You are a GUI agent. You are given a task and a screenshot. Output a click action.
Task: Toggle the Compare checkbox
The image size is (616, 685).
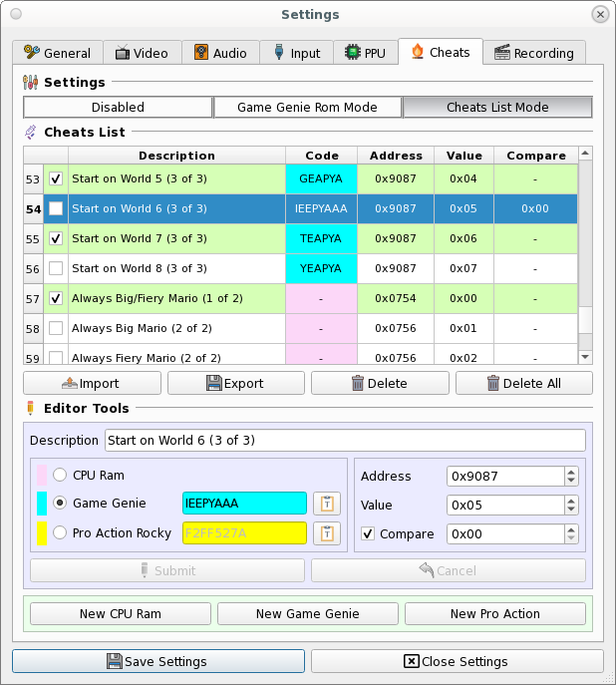pos(368,533)
